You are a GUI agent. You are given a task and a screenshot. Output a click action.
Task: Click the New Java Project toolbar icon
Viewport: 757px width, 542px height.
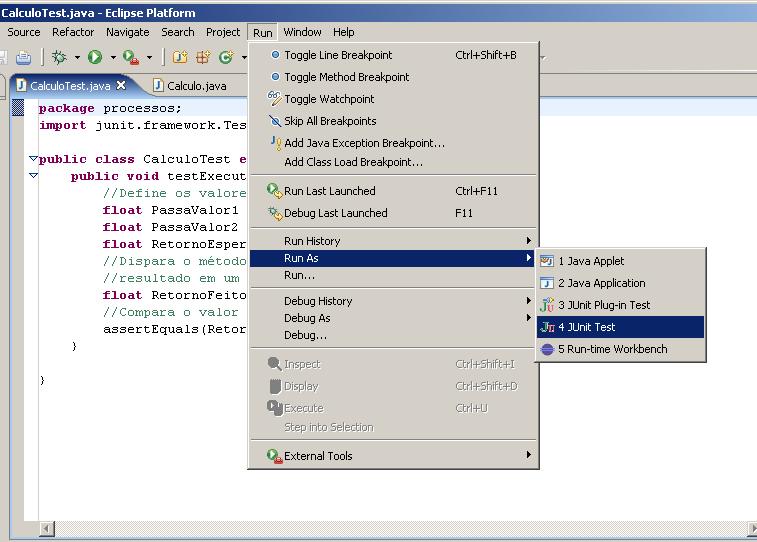point(180,57)
